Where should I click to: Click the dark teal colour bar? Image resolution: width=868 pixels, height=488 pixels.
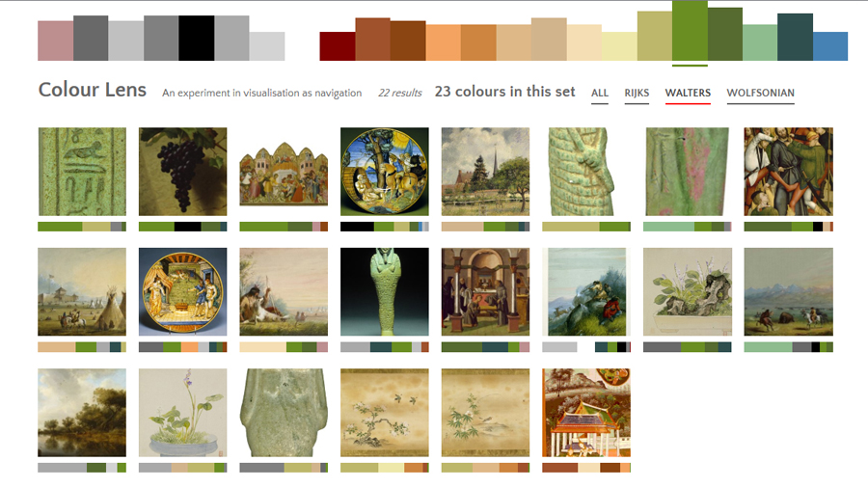pyautogui.click(x=795, y=37)
